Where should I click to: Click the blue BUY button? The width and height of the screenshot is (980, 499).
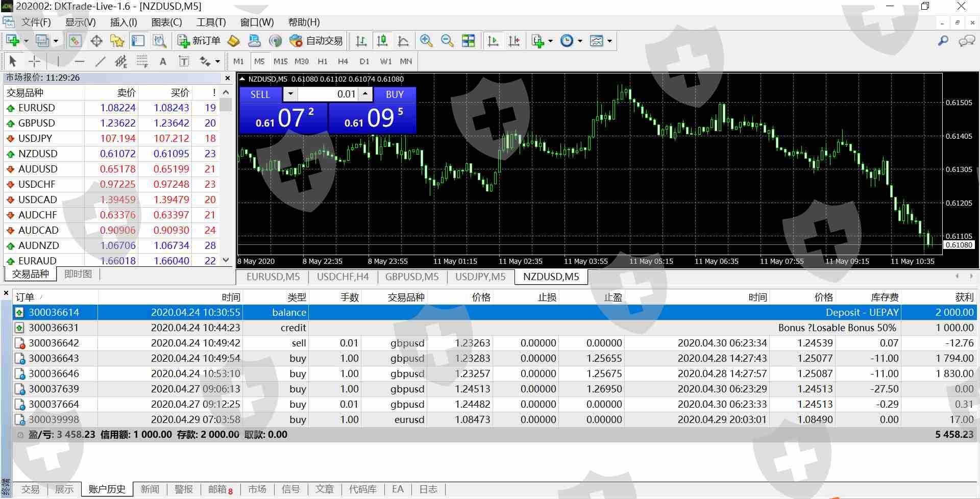pos(395,94)
